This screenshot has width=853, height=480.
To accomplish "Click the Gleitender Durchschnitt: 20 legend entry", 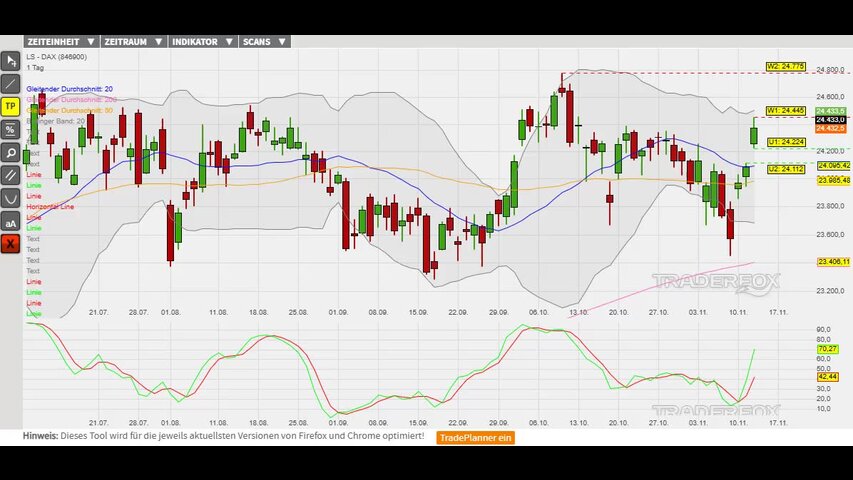I will click(x=69, y=90).
